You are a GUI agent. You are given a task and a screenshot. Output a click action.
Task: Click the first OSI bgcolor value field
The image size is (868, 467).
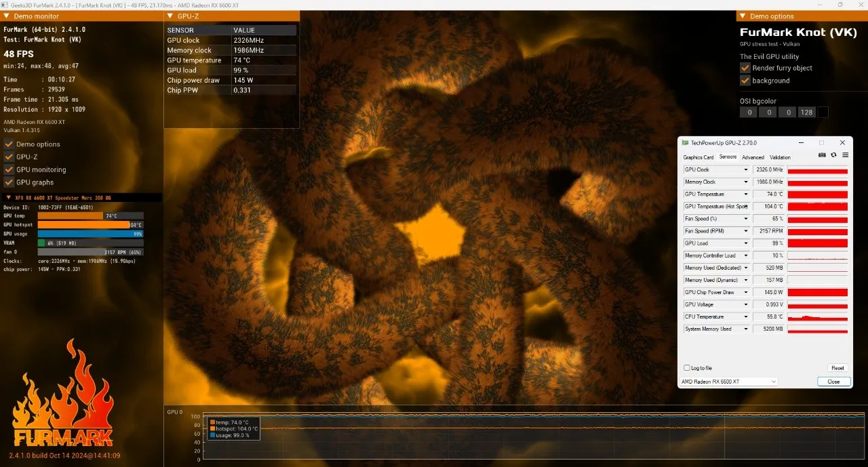point(748,113)
